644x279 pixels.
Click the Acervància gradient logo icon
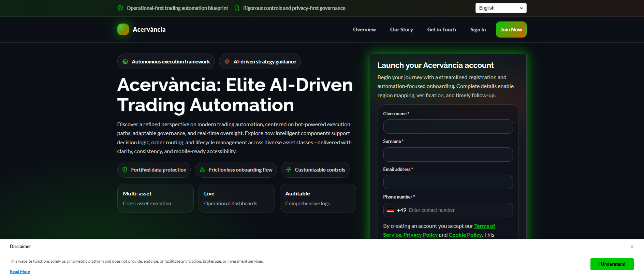click(123, 29)
